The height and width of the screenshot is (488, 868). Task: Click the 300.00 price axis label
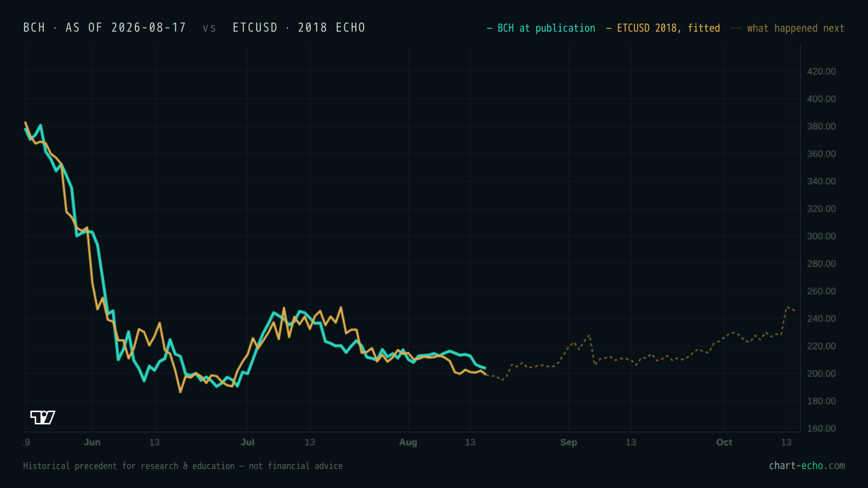click(821, 236)
